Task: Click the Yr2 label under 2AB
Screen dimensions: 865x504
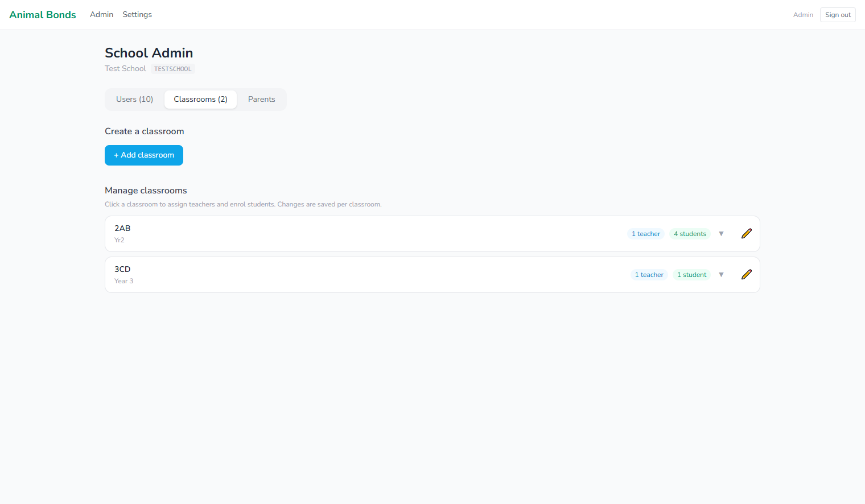Action: coord(120,240)
